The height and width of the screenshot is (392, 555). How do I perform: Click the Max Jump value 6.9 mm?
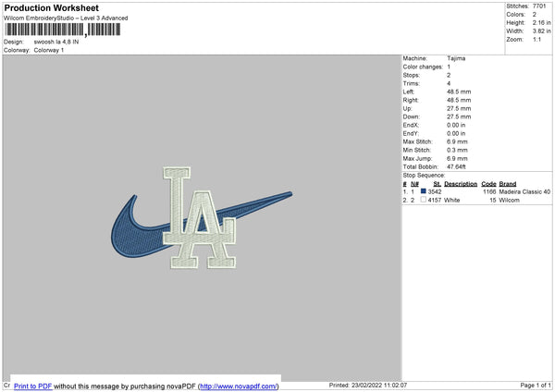pos(457,158)
